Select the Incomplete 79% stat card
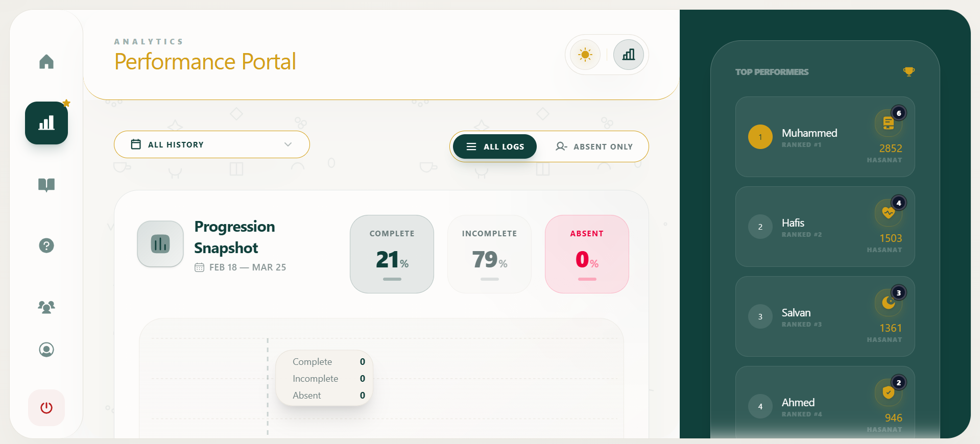This screenshot has width=980, height=444. (x=489, y=254)
